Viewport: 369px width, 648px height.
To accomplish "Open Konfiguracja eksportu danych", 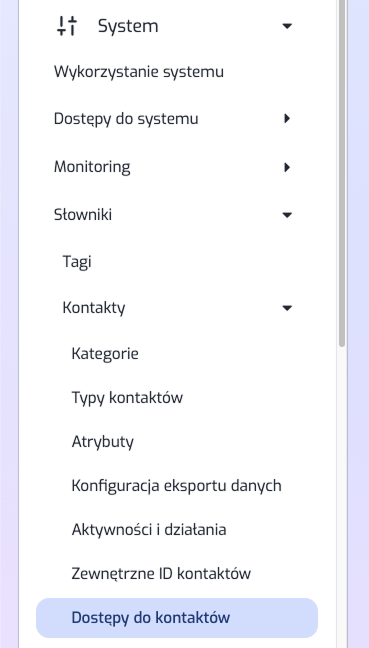I will (x=176, y=486).
